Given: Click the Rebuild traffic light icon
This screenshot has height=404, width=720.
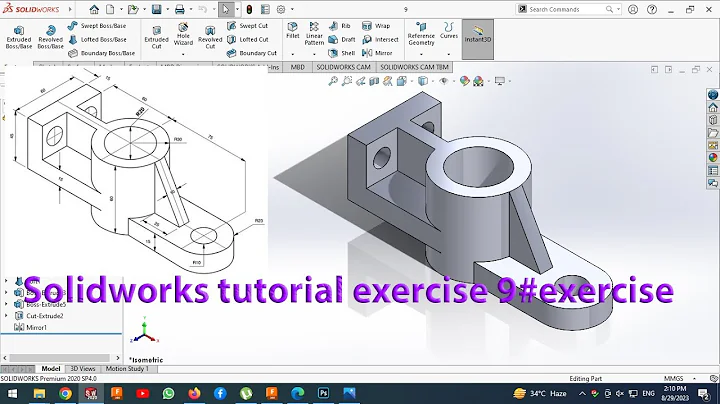Looking at the screenshot, I should [x=249, y=9].
